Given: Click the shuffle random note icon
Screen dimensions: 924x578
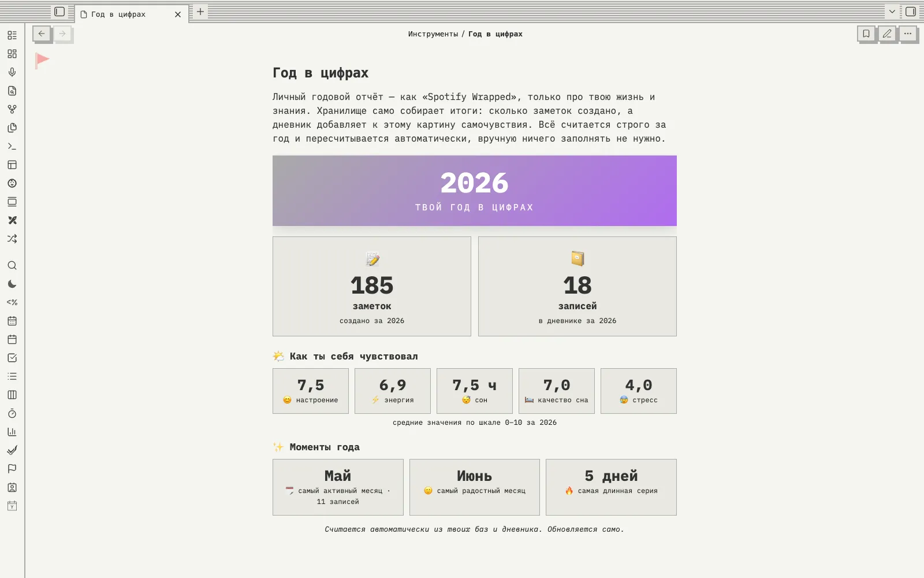Looking at the screenshot, I should click(12, 239).
